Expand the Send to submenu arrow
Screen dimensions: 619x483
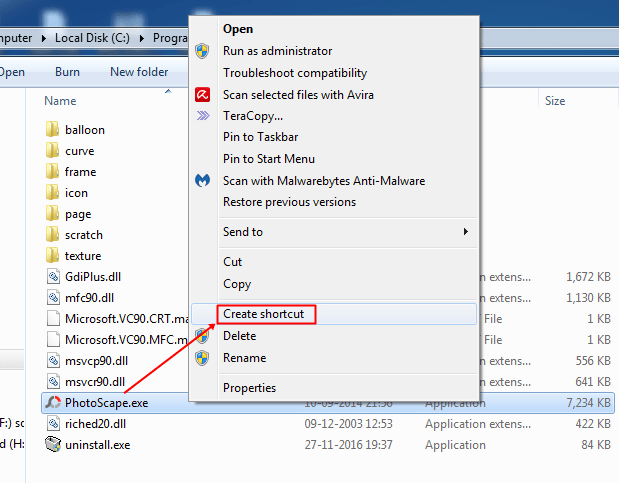click(x=466, y=231)
